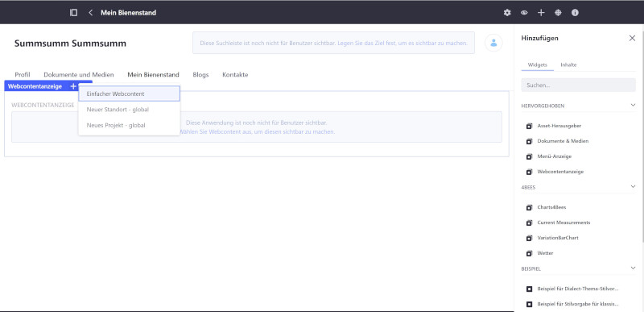Open the simulation globe icon
The width and height of the screenshot is (644, 312).
point(558,13)
